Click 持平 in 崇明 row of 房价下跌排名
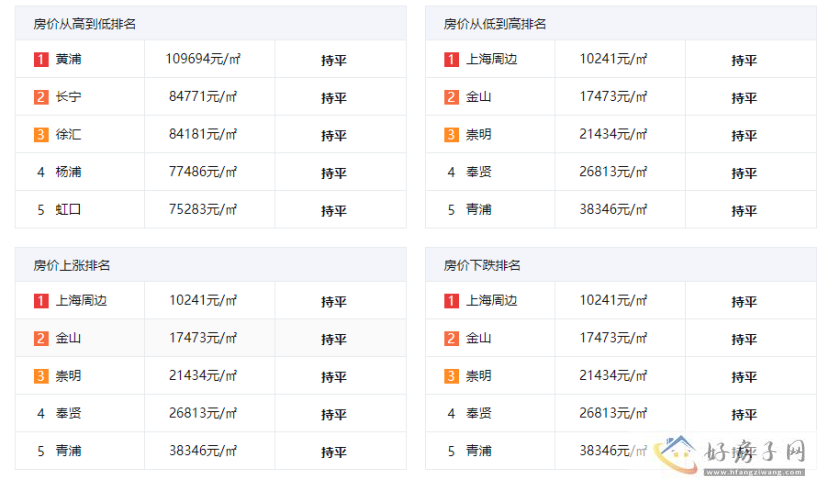Screen dimensions: 829x480 [744, 377]
